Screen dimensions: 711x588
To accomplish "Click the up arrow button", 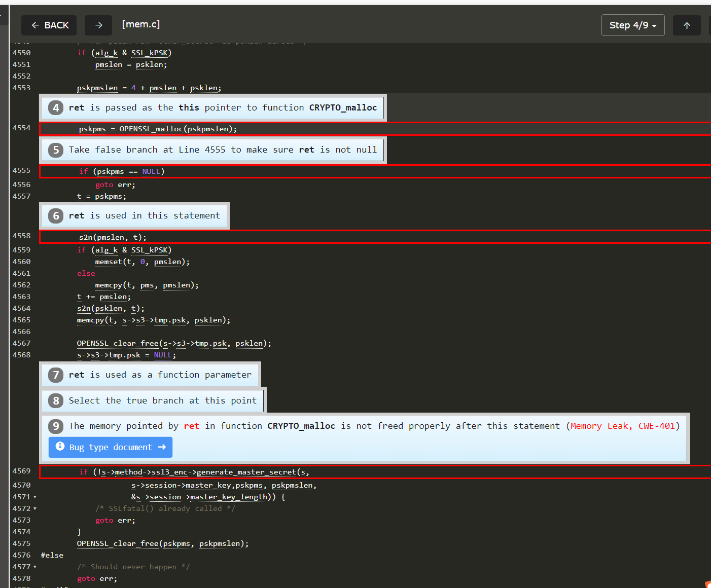I will 687,25.
